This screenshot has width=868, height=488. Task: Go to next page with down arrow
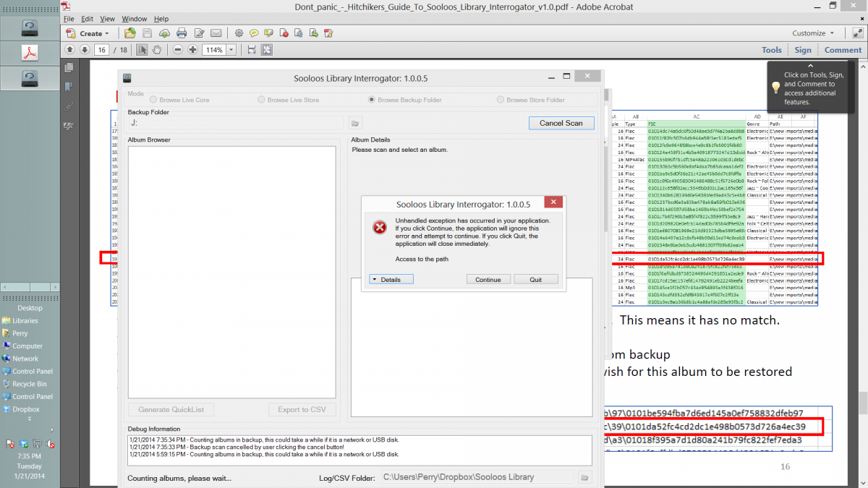point(85,50)
